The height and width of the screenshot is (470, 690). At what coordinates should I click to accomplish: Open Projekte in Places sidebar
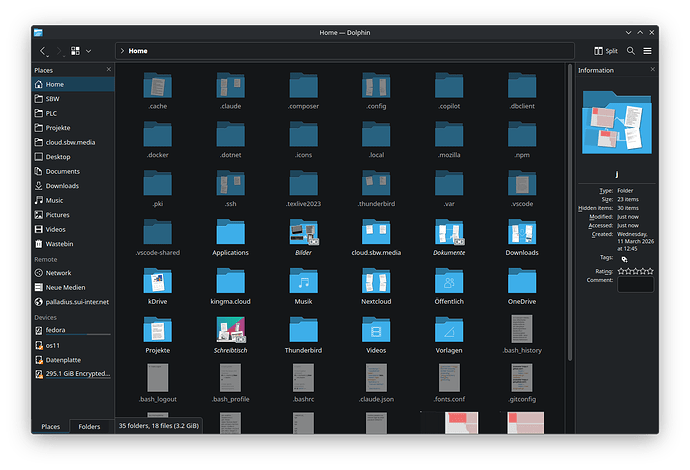[73, 128]
